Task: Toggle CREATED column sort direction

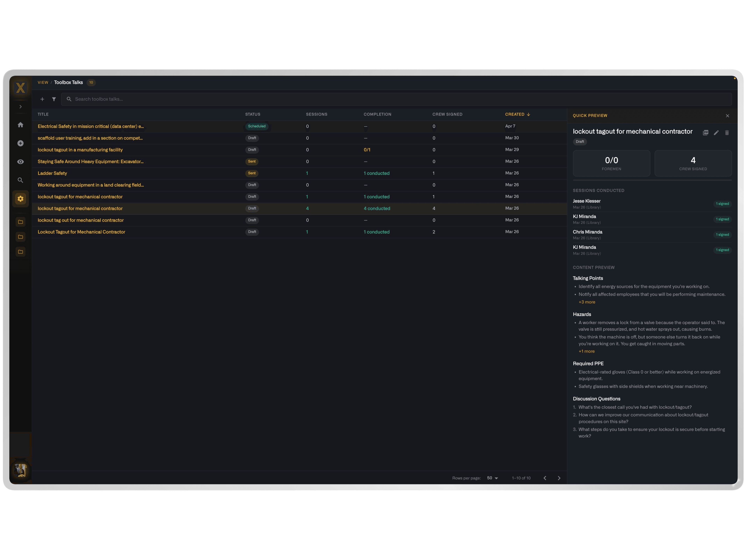Action: coord(517,114)
